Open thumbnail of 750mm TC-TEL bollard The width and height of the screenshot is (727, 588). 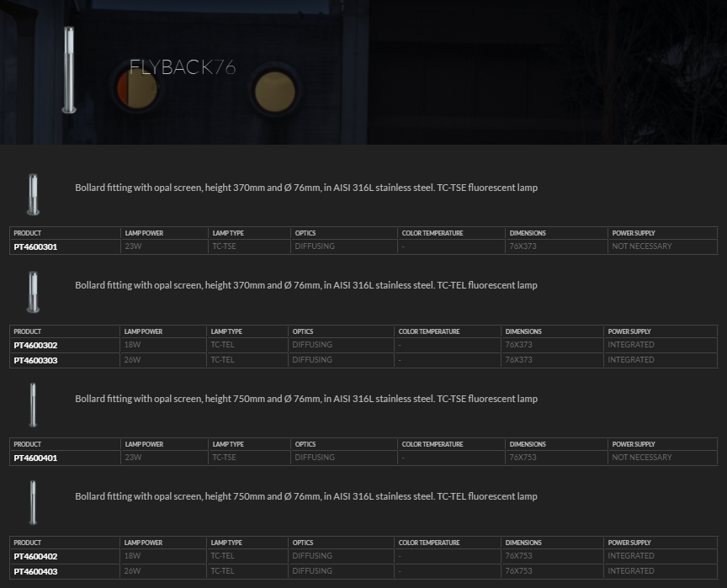(x=34, y=502)
